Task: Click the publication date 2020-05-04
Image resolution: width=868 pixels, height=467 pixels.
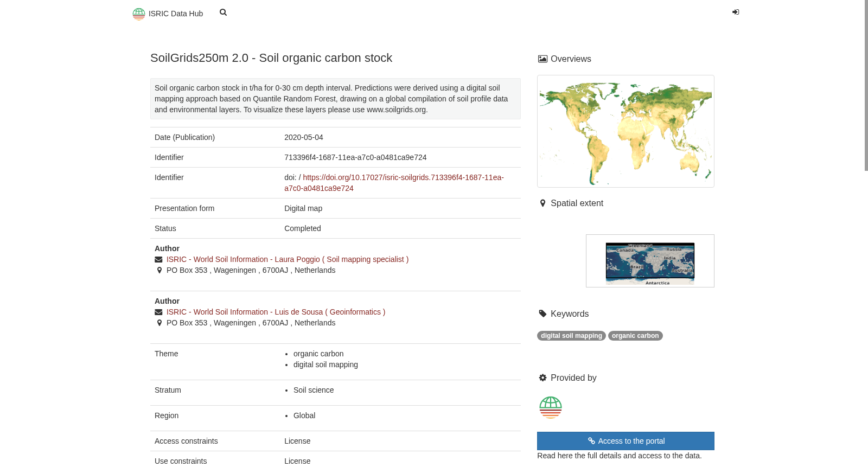Action: [x=304, y=137]
